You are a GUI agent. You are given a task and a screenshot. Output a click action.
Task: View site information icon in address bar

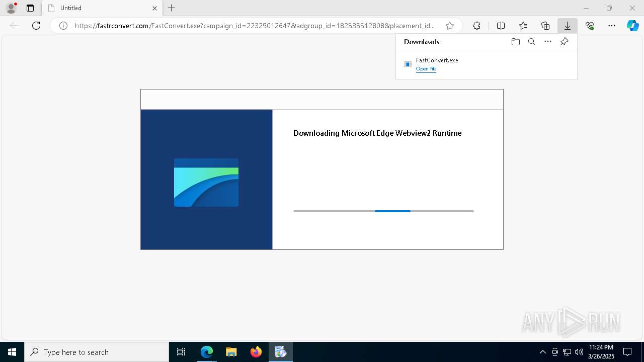tap(63, 26)
